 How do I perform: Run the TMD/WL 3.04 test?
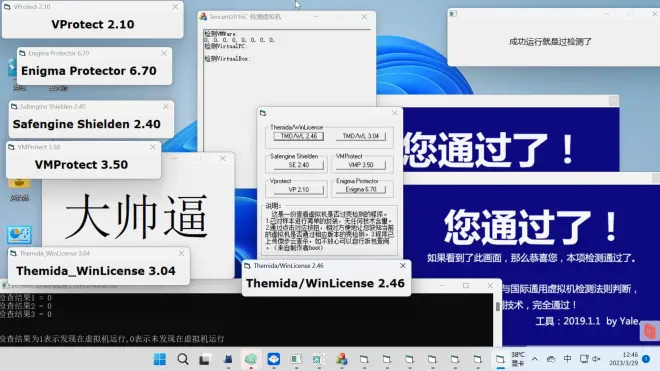click(360, 136)
